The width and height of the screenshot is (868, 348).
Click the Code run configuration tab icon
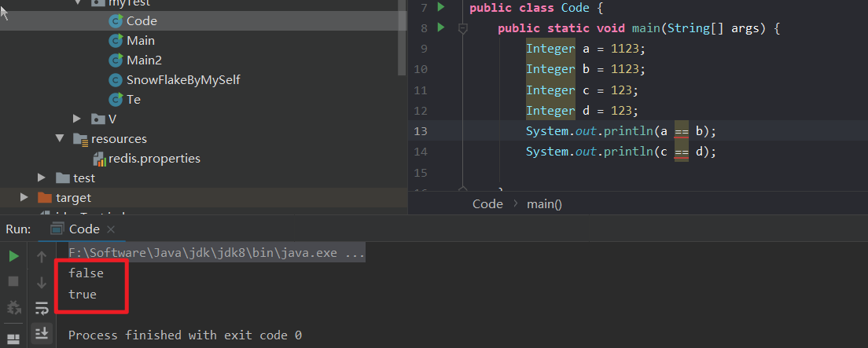(x=57, y=229)
